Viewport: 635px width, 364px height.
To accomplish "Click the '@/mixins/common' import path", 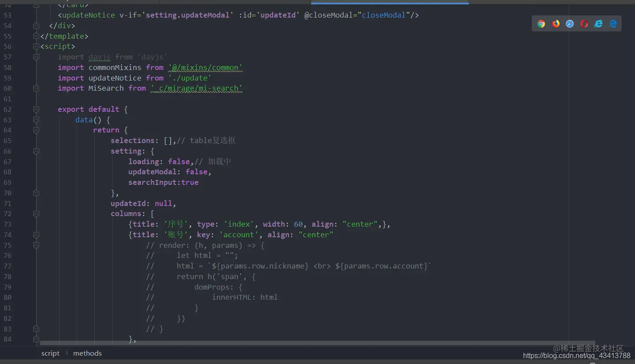I will click(x=205, y=67).
